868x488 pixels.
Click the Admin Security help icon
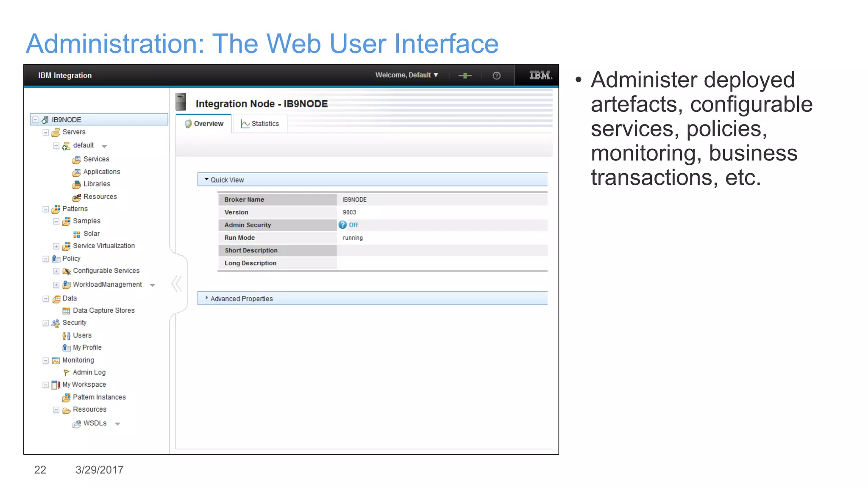point(342,225)
